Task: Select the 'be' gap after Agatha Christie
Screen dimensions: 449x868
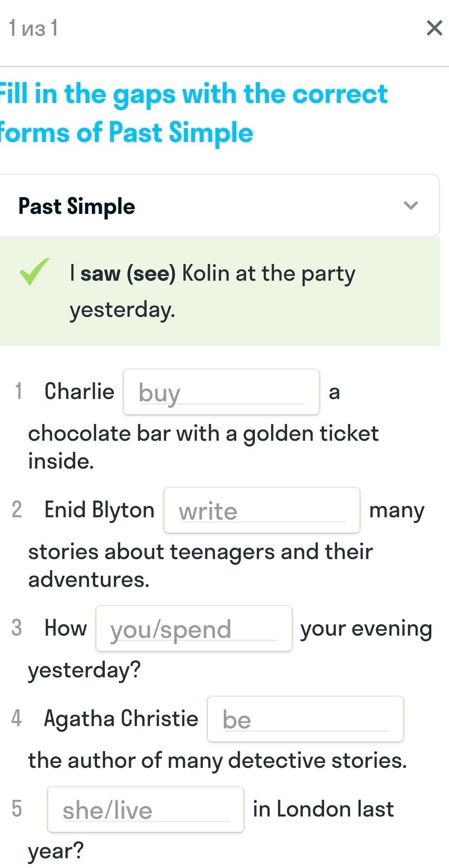Action: (305, 720)
